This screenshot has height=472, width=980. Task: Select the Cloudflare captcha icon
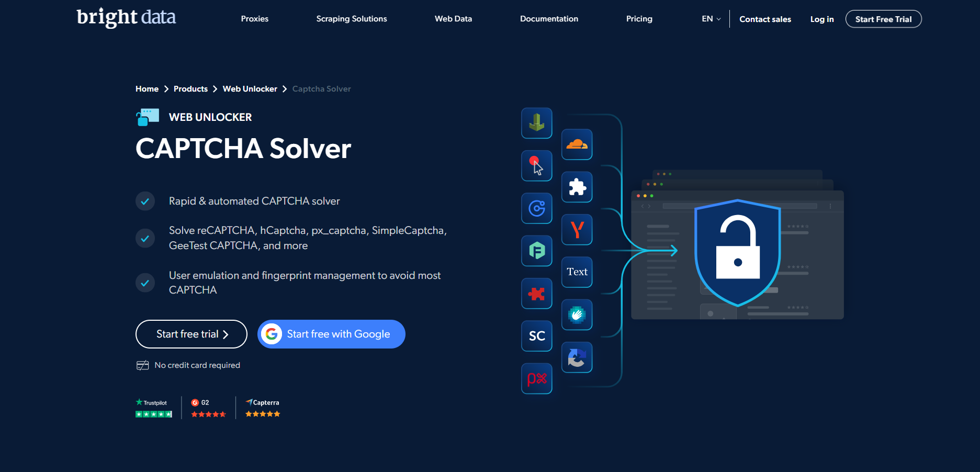tap(577, 144)
